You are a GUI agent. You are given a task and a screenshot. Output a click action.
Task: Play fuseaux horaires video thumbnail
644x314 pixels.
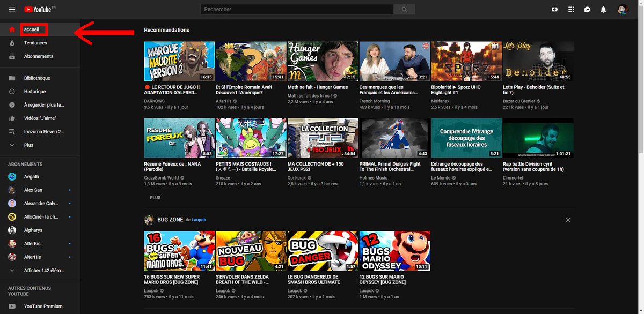pos(466,138)
